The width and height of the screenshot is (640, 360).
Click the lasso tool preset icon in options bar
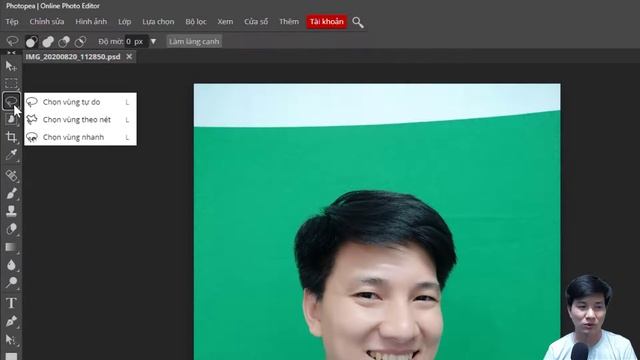pyautogui.click(x=12, y=41)
